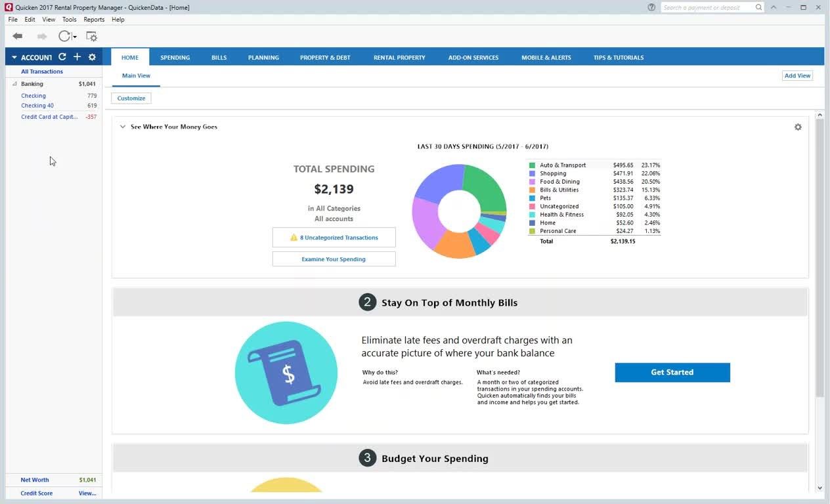Click the One Step Update refresh icon
The width and height of the screenshot is (830, 504).
tap(64, 36)
